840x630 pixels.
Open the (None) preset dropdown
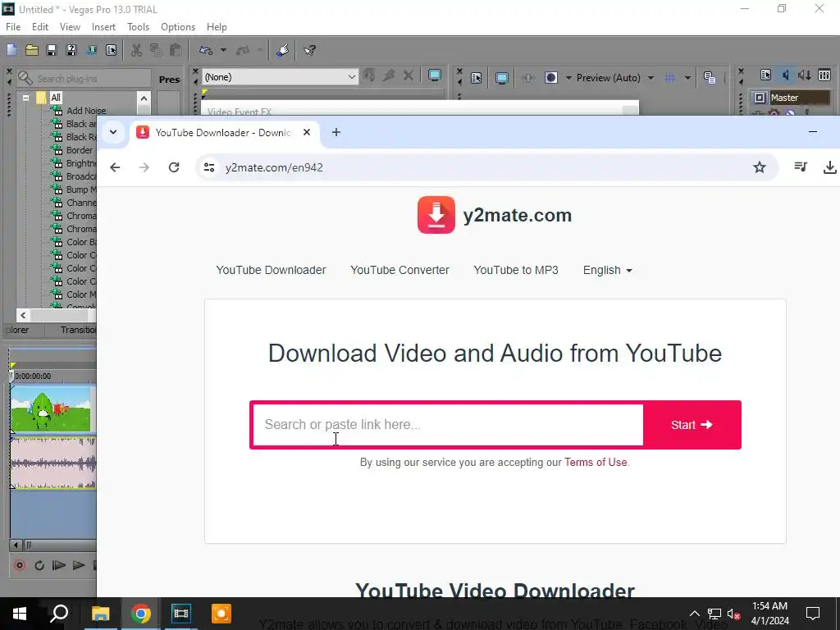point(280,77)
